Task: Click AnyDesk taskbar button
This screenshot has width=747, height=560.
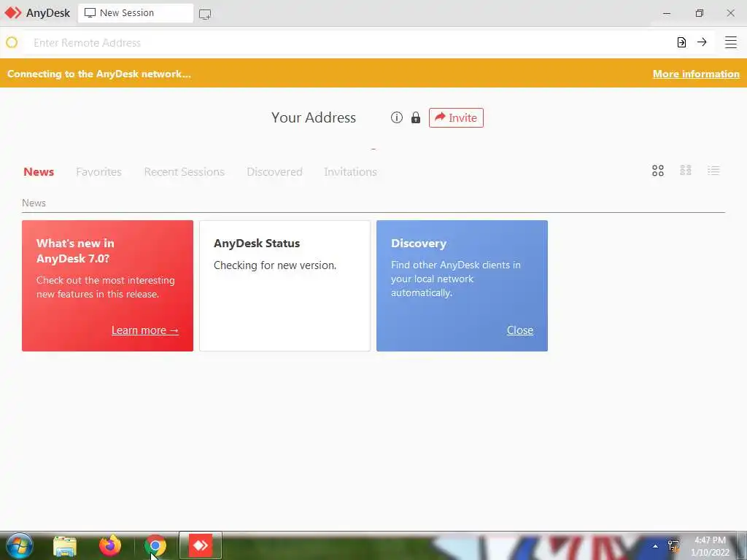Action: pos(201,545)
